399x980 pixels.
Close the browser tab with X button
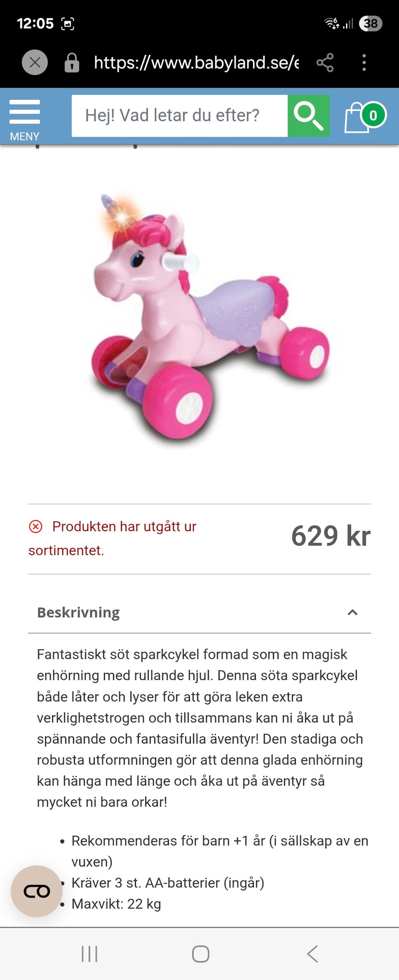pos(35,62)
